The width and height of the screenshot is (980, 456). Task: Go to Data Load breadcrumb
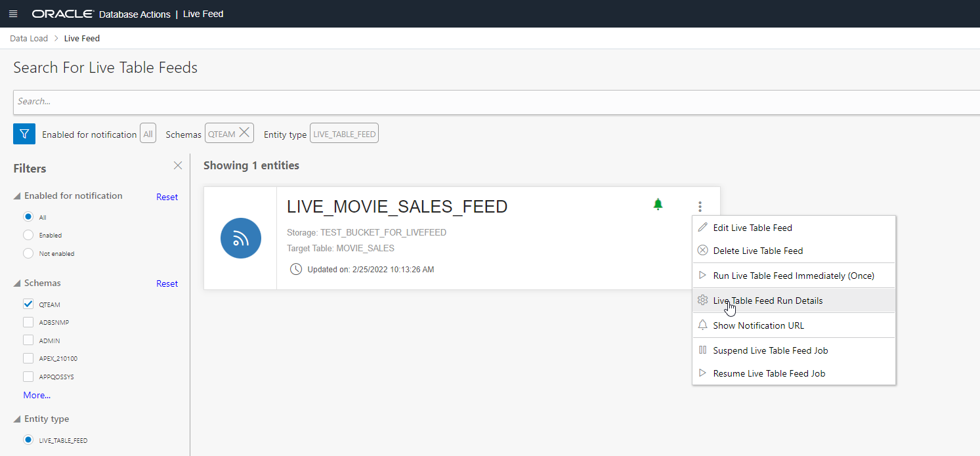click(29, 39)
